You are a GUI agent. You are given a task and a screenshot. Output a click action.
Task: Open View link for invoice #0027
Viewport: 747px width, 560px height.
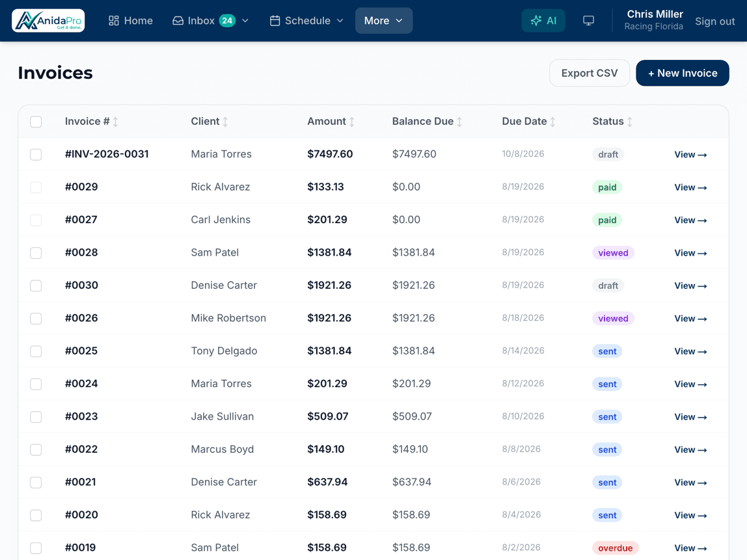tap(690, 220)
